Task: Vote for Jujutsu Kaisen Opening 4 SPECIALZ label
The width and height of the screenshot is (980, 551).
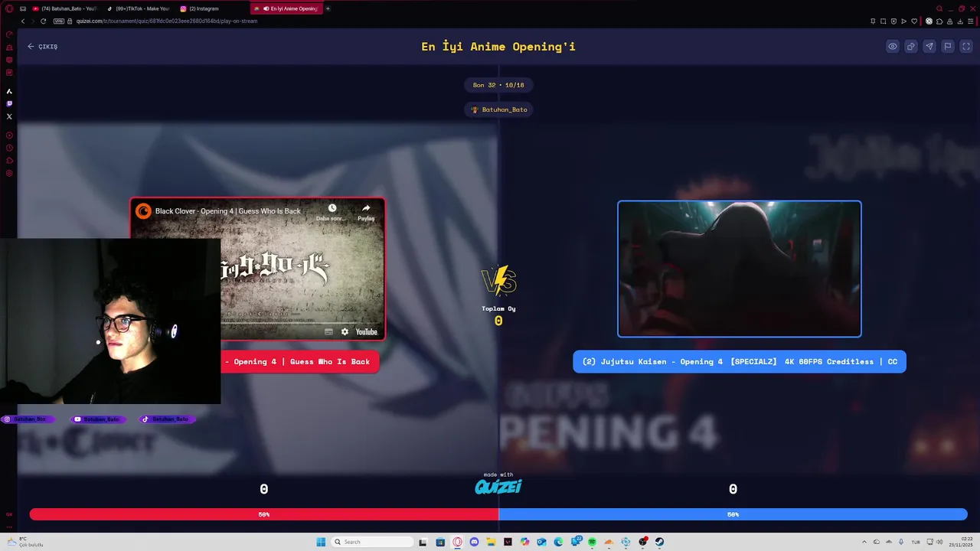Action: point(740,362)
